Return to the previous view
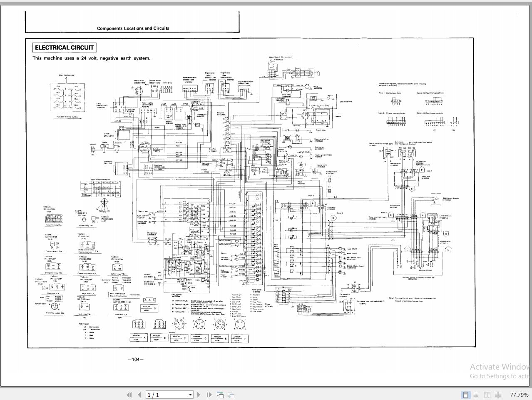Image resolution: width=532 pixels, height=400 pixels. point(220,395)
